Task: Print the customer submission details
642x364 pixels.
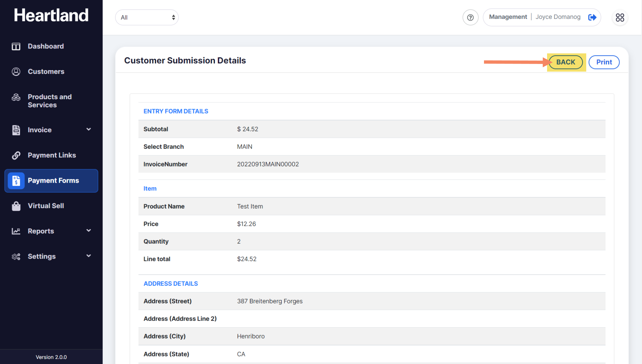Action: 604,62
